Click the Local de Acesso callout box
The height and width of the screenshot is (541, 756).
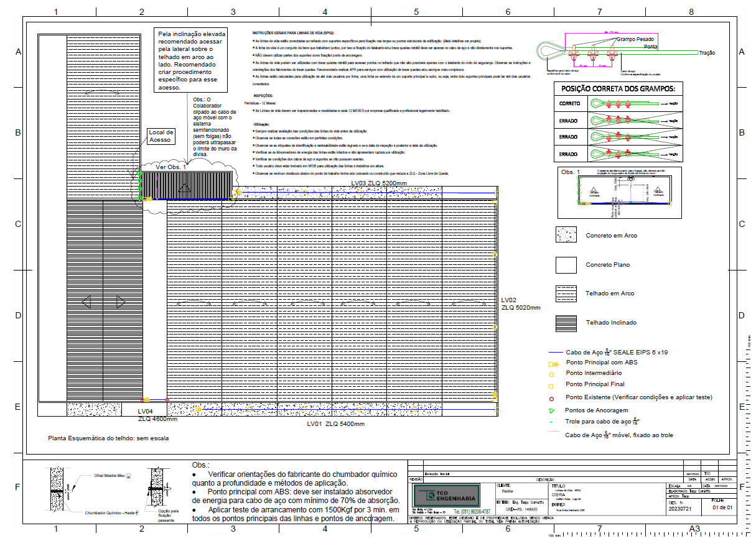161,136
